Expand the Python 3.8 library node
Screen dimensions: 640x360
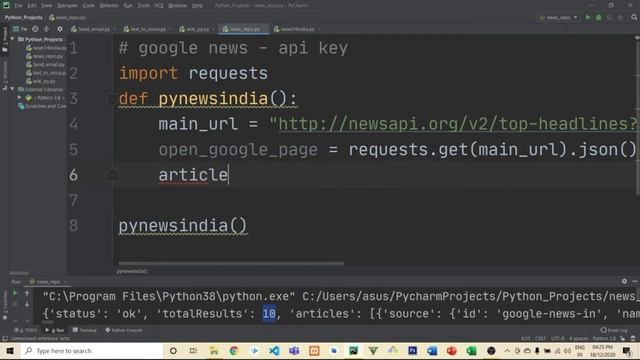click(19, 98)
